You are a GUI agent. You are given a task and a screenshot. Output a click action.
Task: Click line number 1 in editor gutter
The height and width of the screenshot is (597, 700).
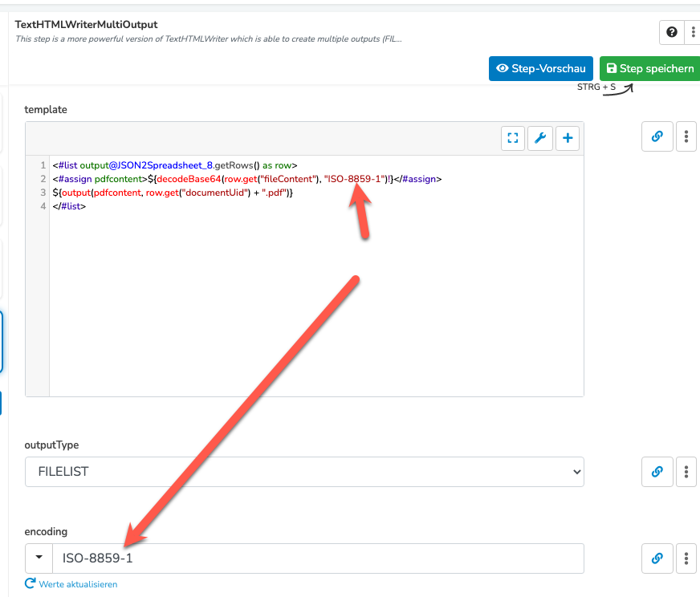[x=43, y=165]
